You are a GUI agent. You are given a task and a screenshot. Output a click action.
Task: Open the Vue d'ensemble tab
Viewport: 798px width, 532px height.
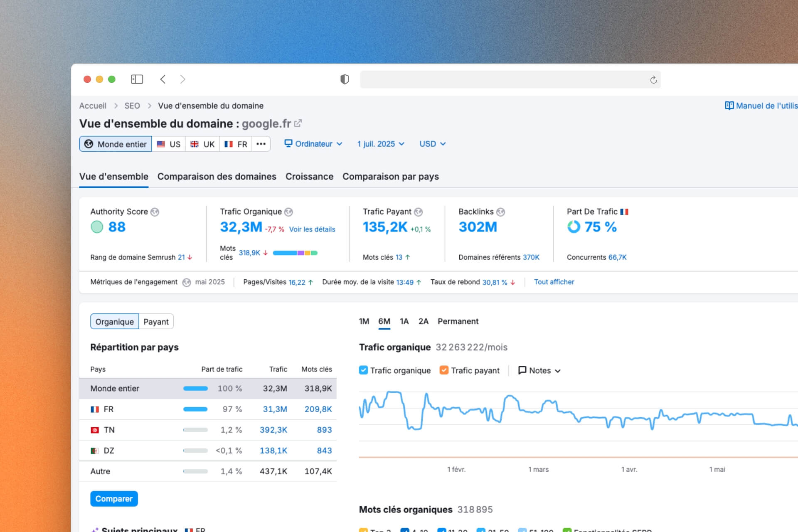pyautogui.click(x=114, y=177)
